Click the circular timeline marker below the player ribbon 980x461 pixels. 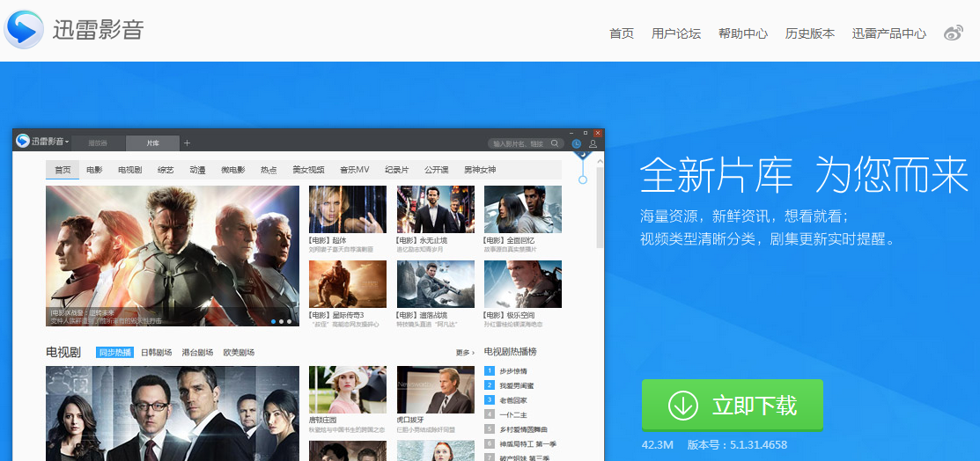583,179
